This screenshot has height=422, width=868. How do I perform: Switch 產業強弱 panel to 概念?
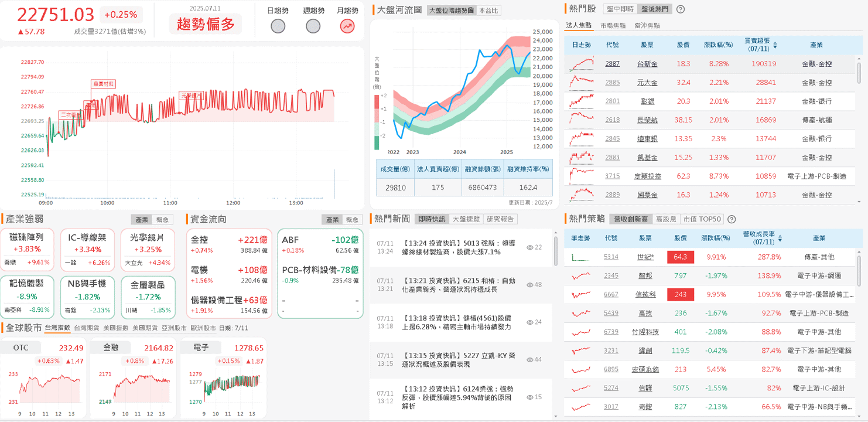[x=163, y=219]
